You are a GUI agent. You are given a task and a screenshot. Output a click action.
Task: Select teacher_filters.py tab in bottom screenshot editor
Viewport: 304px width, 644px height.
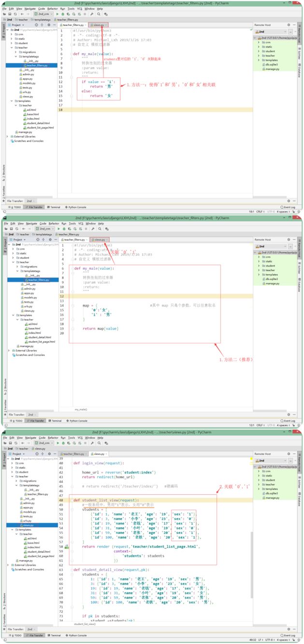(73, 454)
